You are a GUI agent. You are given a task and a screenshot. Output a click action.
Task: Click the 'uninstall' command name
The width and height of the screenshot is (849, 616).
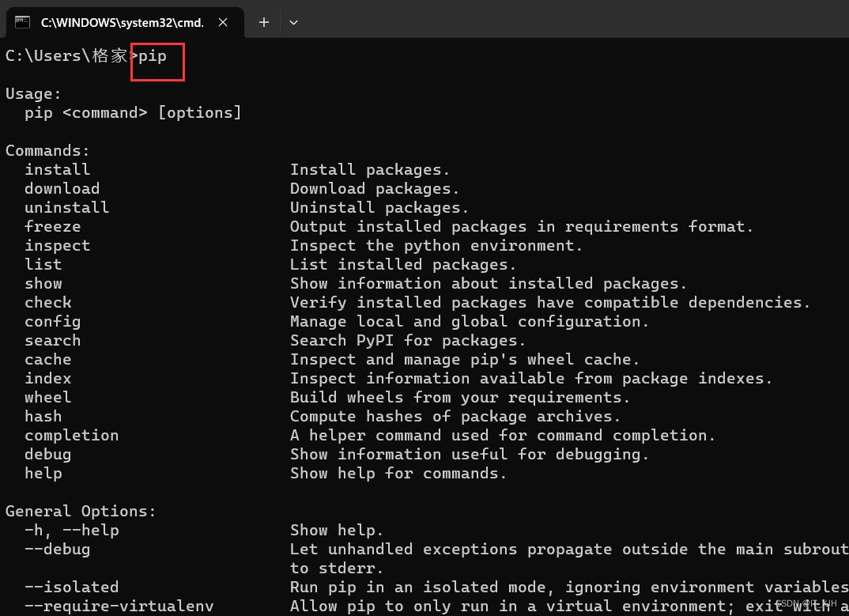pyautogui.click(x=66, y=207)
